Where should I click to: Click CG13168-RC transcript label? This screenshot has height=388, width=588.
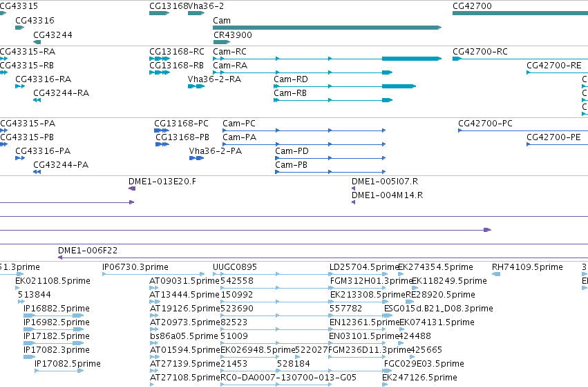pyautogui.click(x=177, y=51)
